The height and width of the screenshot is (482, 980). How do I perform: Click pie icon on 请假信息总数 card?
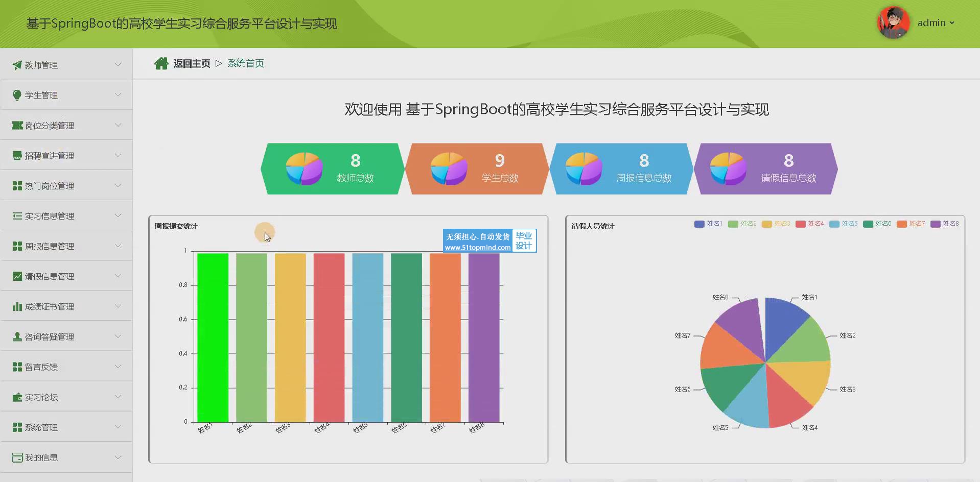click(728, 168)
